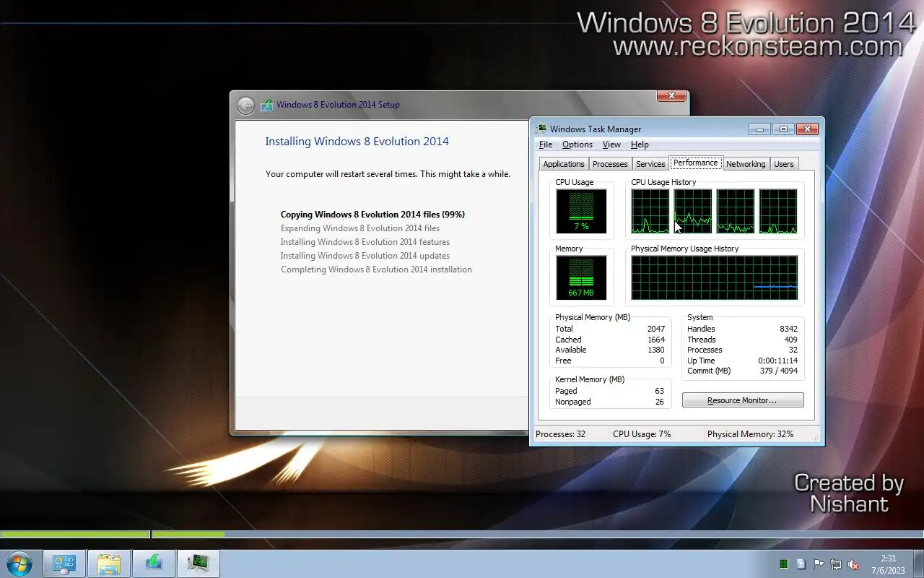Click the Up Time value 0:00:11:14

click(x=778, y=361)
